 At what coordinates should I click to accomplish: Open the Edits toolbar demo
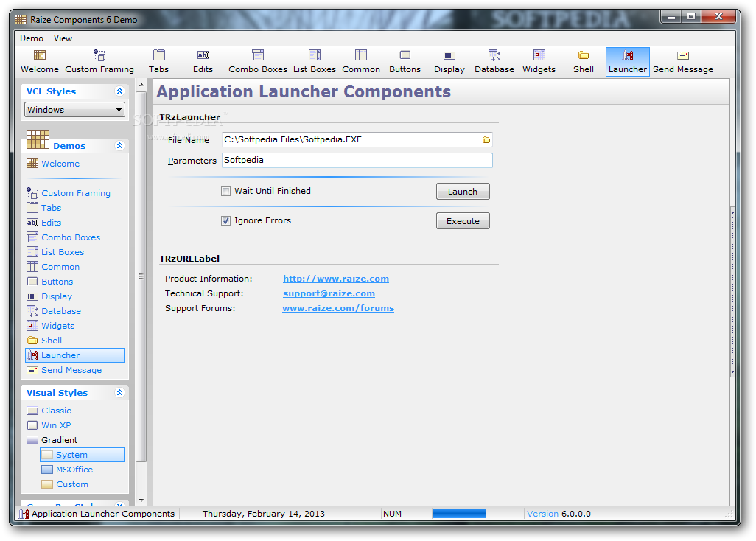point(203,62)
